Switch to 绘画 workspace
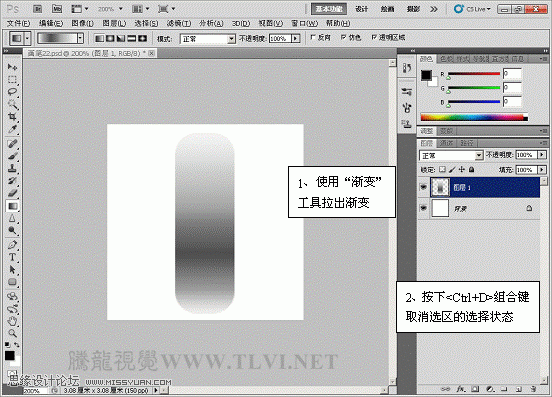This screenshot has width=552, height=397. 387,9
